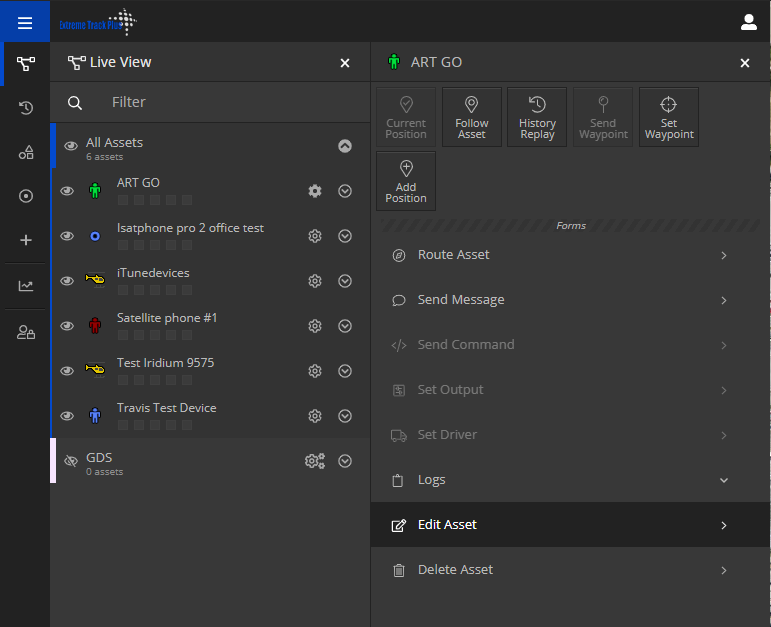771x627 pixels.
Task: Select the Live View sidebar icon
Action: [x=26, y=63]
